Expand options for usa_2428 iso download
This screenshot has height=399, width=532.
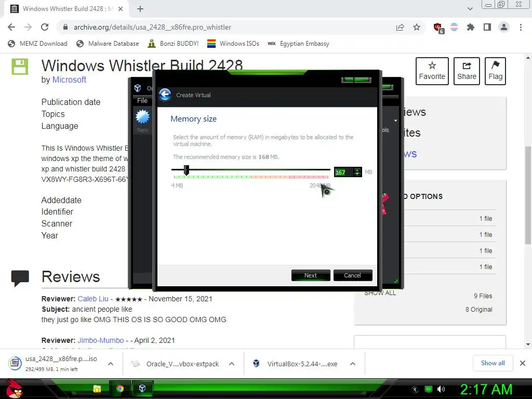point(111,364)
